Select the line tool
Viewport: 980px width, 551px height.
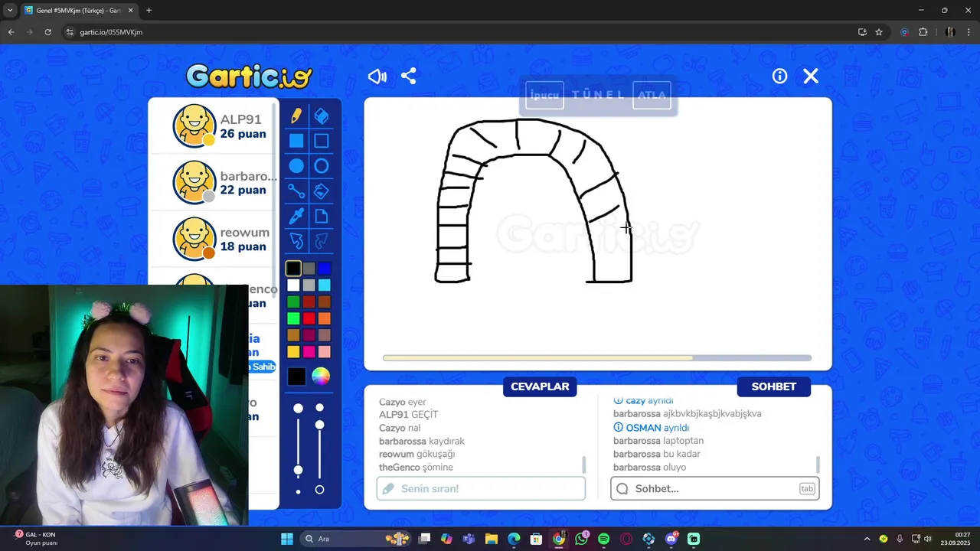pos(296,191)
